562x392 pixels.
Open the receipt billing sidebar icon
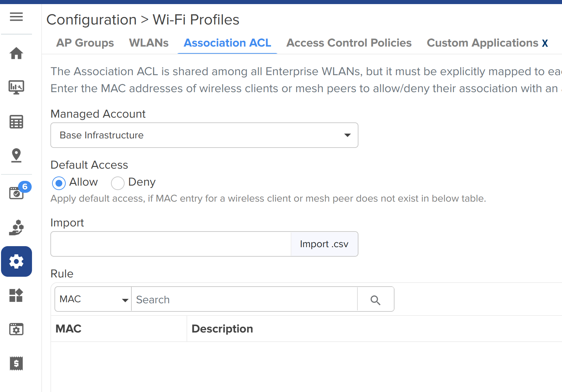pos(16,363)
